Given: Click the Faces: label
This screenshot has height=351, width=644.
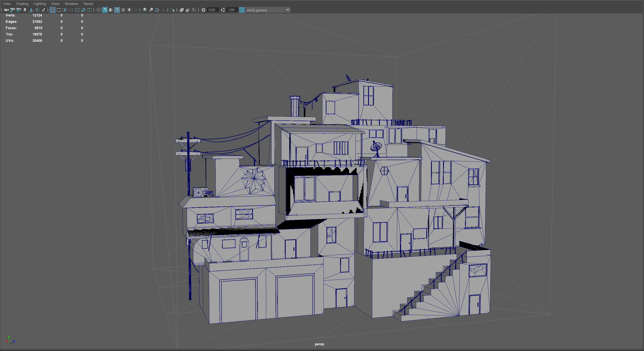Looking at the screenshot, I should point(11,28).
